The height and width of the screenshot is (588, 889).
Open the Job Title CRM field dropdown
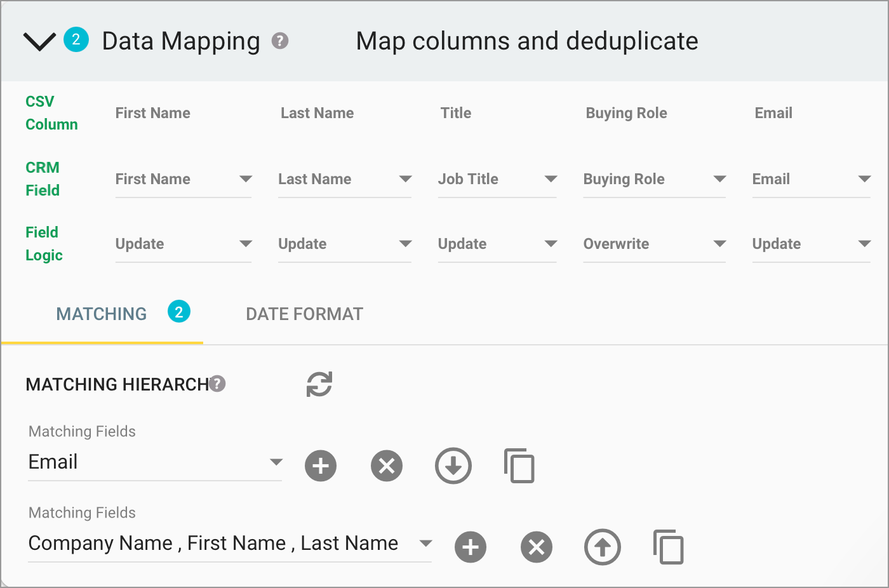tap(497, 180)
